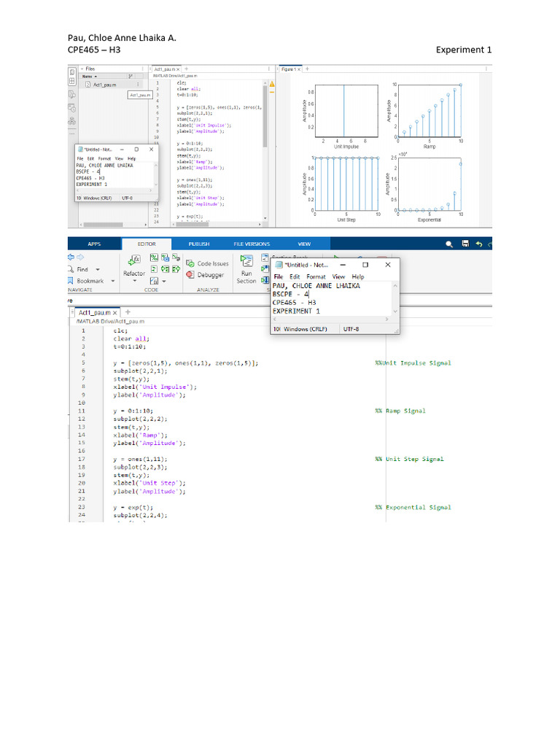Open Format menu in lower Notepad
Screen dimensions: 560x747
[x=316, y=277]
